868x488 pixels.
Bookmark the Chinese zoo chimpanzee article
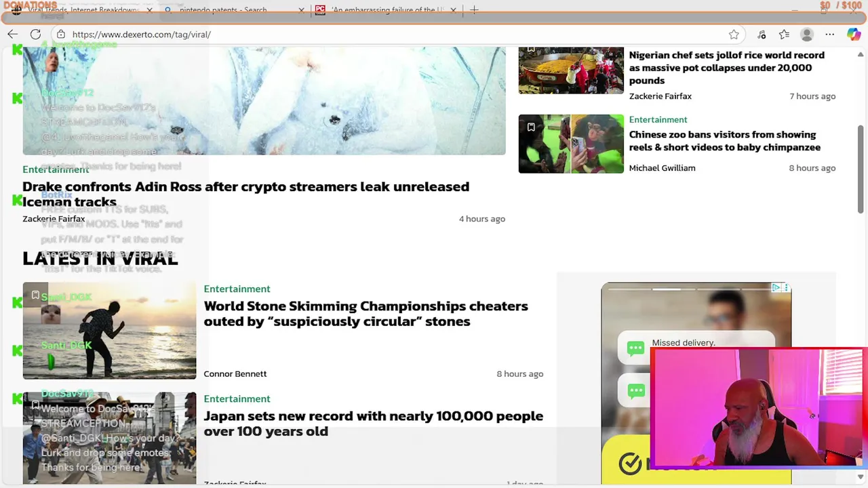point(531,127)
